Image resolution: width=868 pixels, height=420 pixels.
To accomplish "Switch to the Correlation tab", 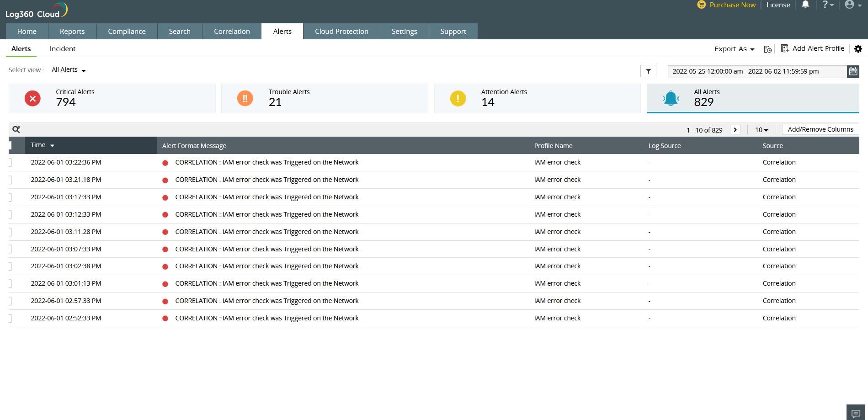I will 232,32.
